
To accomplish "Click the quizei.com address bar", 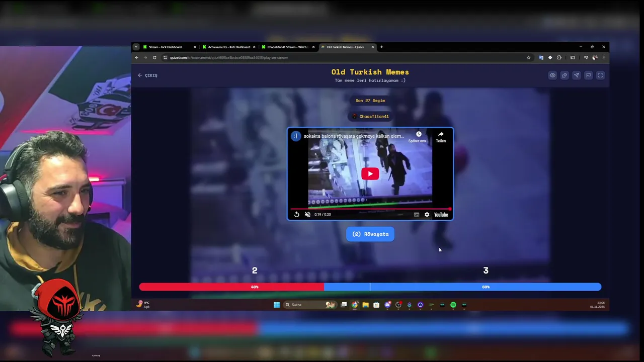I will (x=347, y=58).
